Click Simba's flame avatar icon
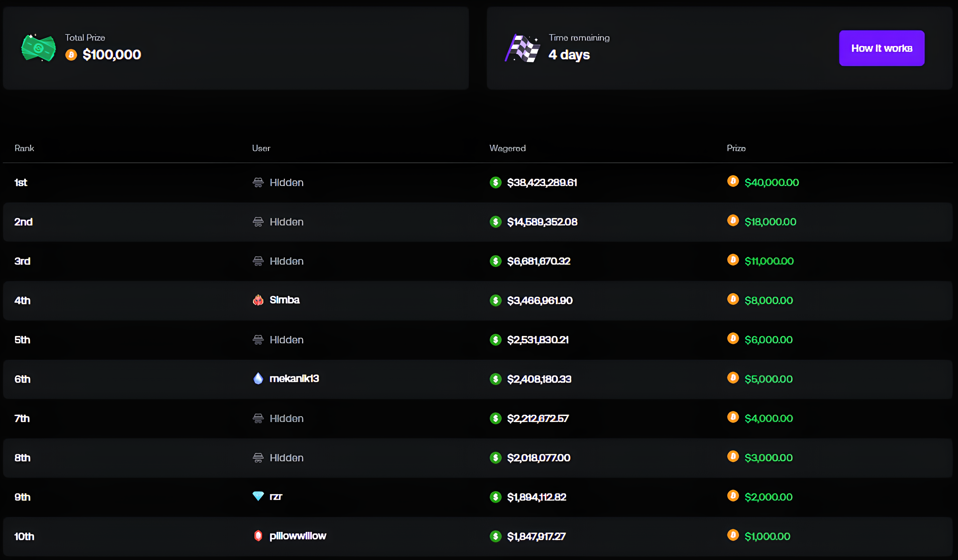 tap(258, 300)
